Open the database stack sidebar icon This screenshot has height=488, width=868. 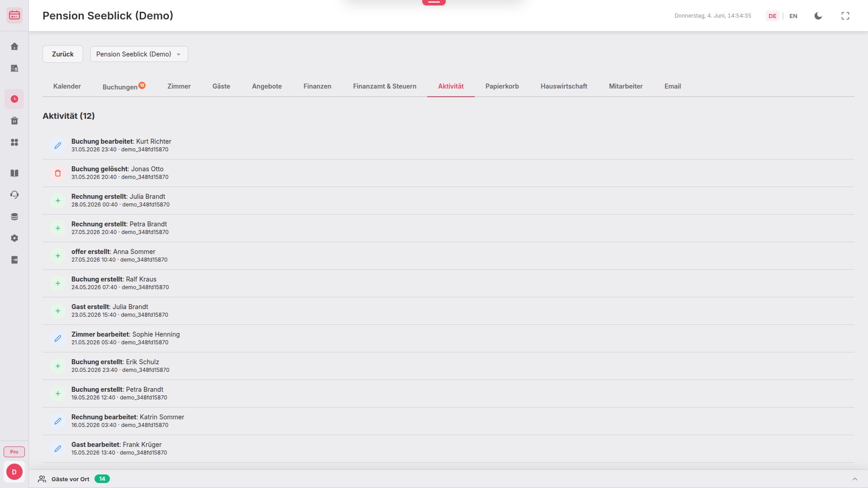(14, 216)
